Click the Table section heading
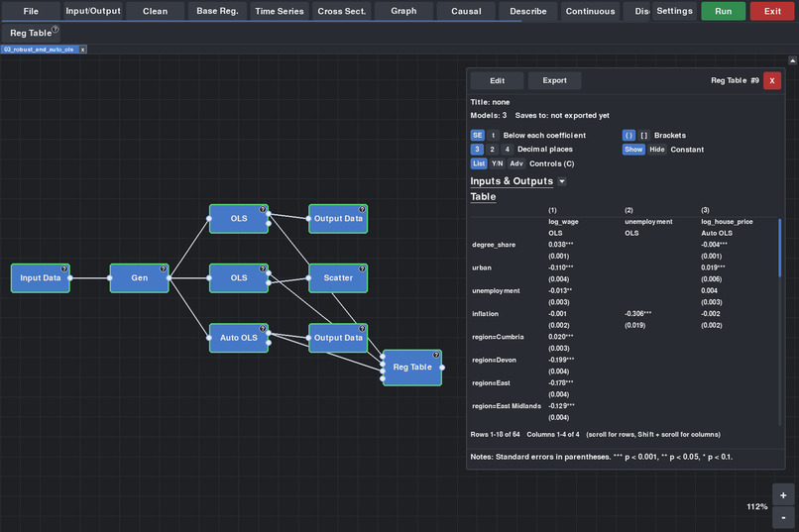Image resolution: width=799 pixels, height=532 pixels. (x=483, y=196)
